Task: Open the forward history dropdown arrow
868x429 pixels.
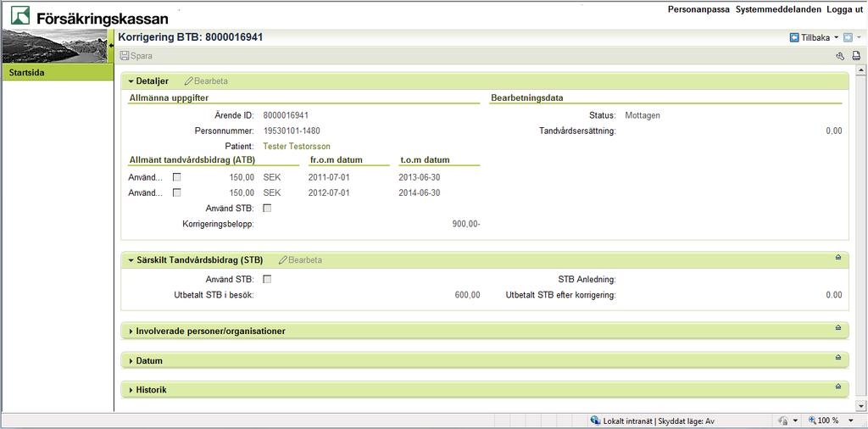Action: (859, 38)
